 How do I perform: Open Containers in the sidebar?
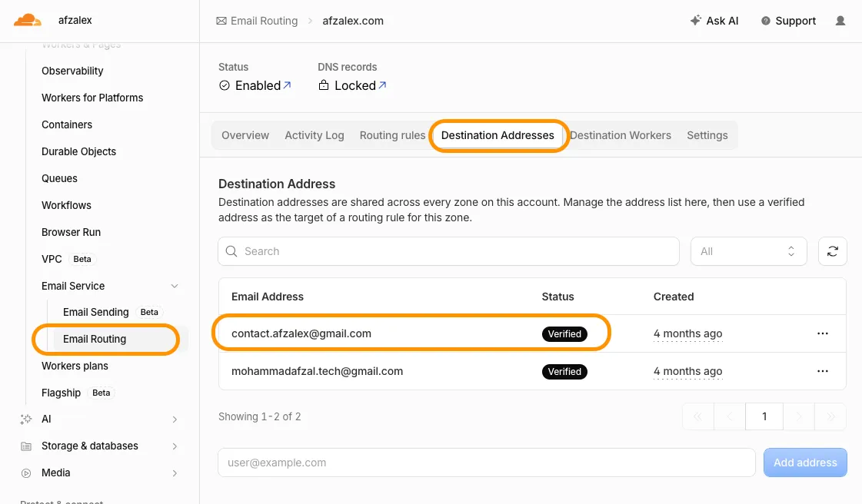pyautogui.click(x=67, y=124)
